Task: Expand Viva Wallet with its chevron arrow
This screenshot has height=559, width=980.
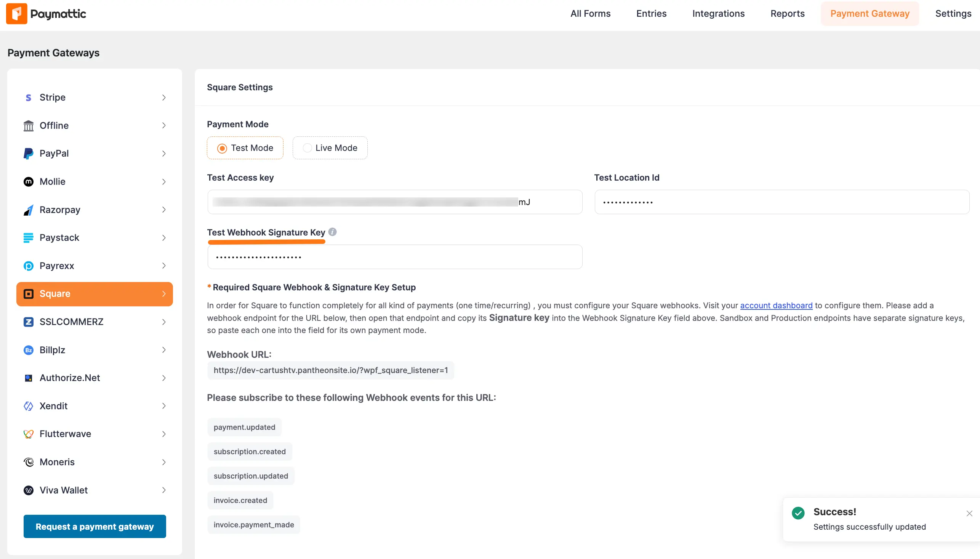Action: point(164,490)
